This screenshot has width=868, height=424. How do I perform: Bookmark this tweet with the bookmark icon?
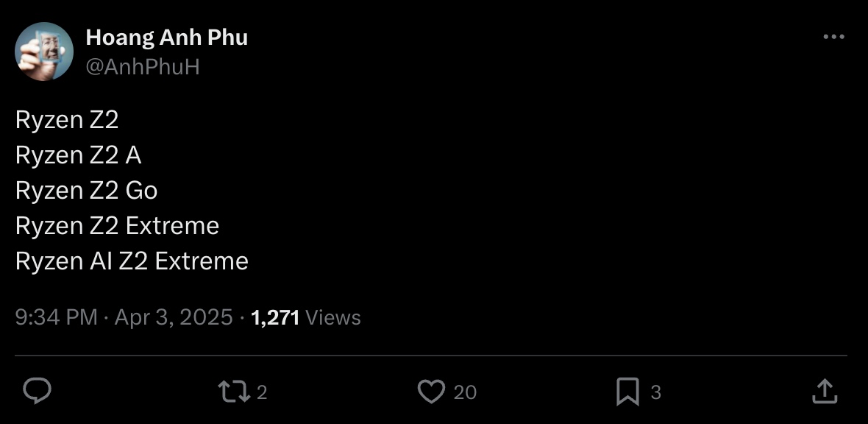click(x=627, y=392)
